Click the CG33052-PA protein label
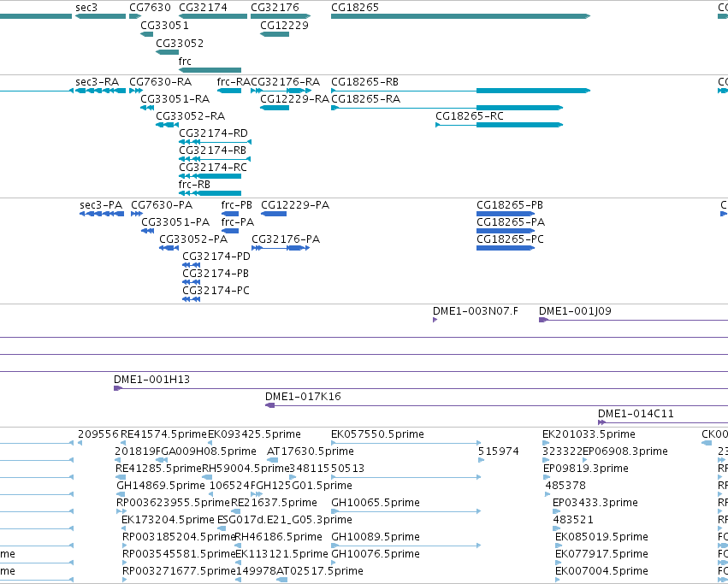Screen dimensions: 728x584 click(x=193, y=239)
